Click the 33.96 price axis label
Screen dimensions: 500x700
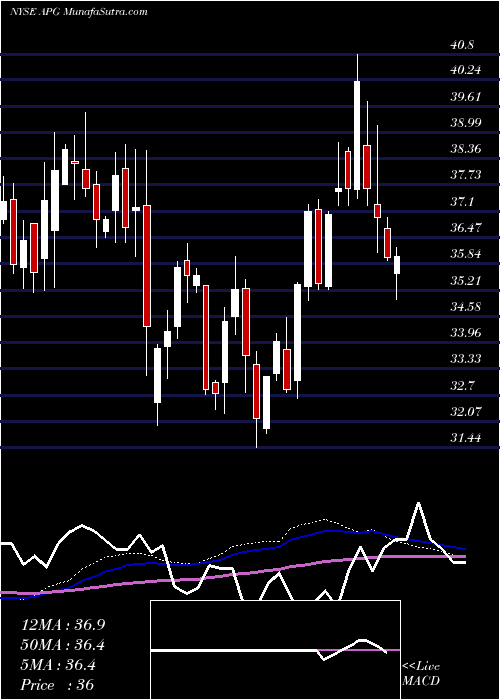coord(465,332)
